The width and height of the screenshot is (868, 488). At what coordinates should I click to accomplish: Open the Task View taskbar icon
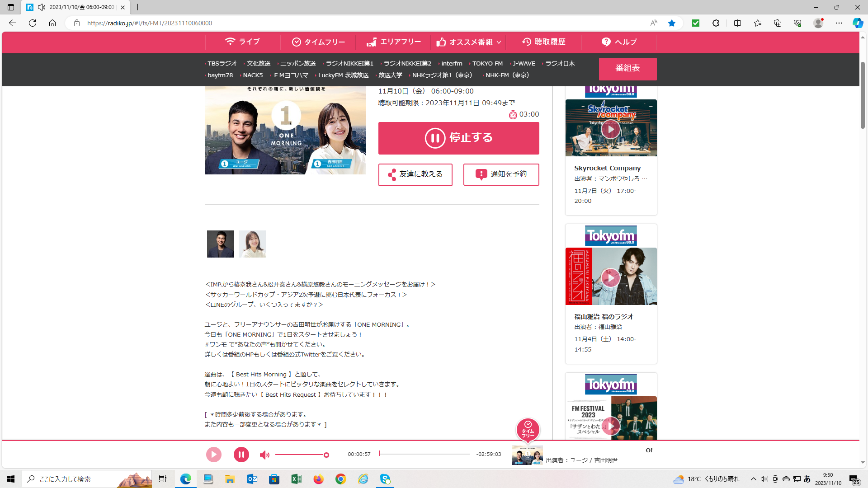click(163, 479)
